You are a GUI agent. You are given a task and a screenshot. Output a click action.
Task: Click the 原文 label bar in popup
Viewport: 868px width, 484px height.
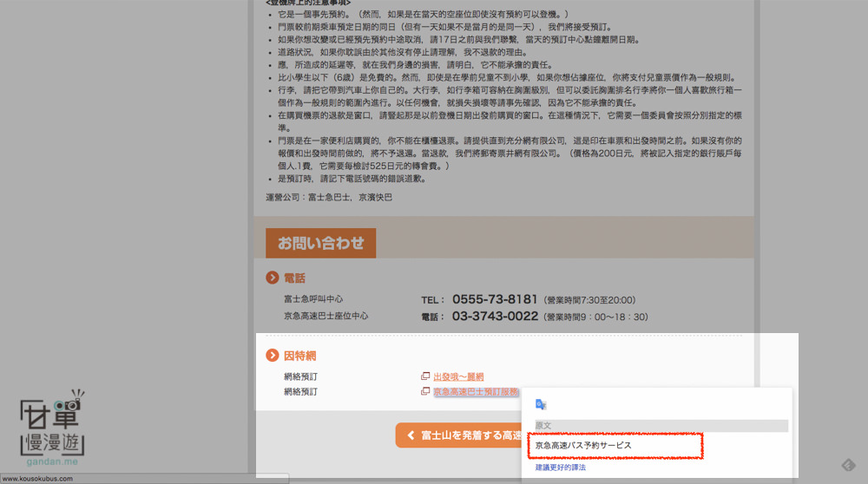(661, 425)
